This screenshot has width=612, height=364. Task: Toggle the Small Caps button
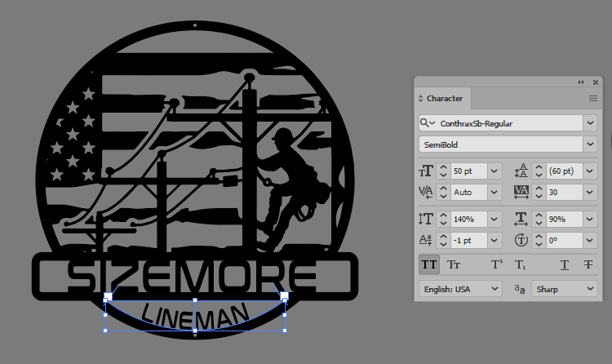point(455,264)
